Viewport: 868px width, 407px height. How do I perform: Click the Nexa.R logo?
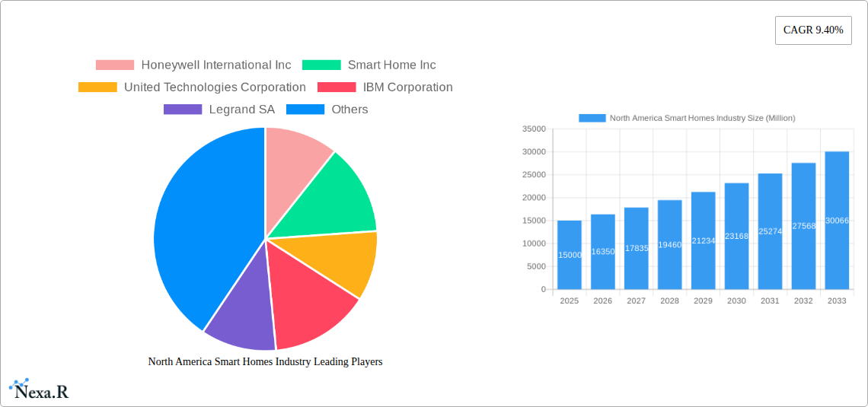[39, 390]
